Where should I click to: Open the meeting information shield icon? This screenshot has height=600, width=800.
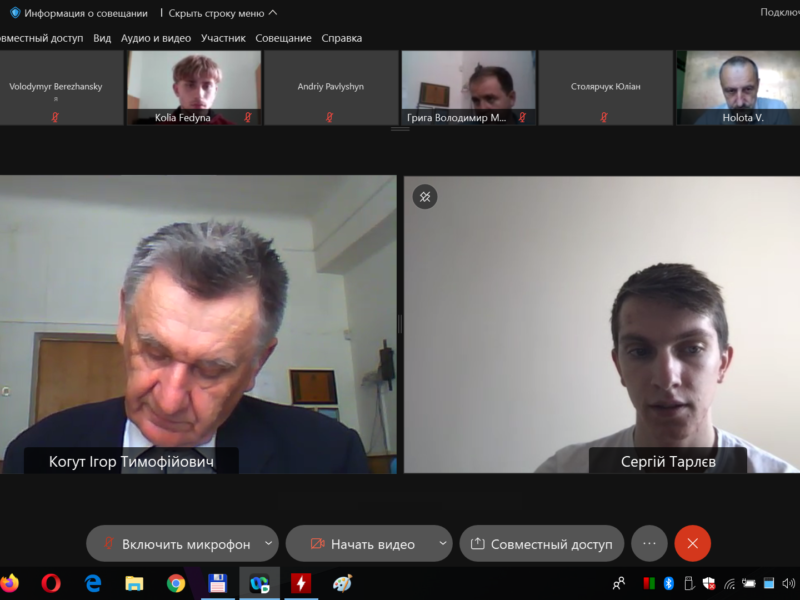click(15, 13)
